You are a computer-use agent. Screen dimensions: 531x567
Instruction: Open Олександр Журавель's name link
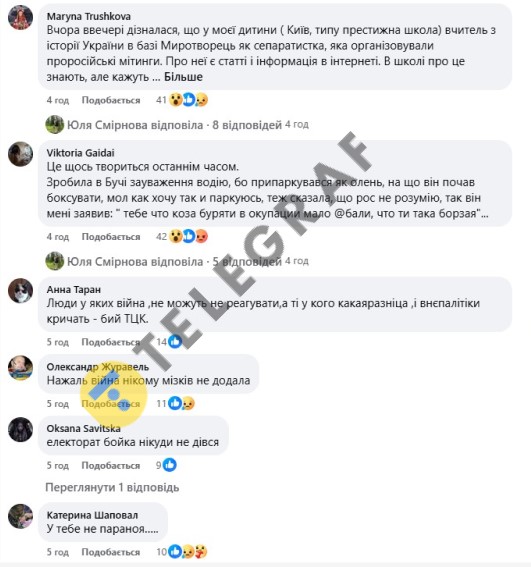pos(98,367)
